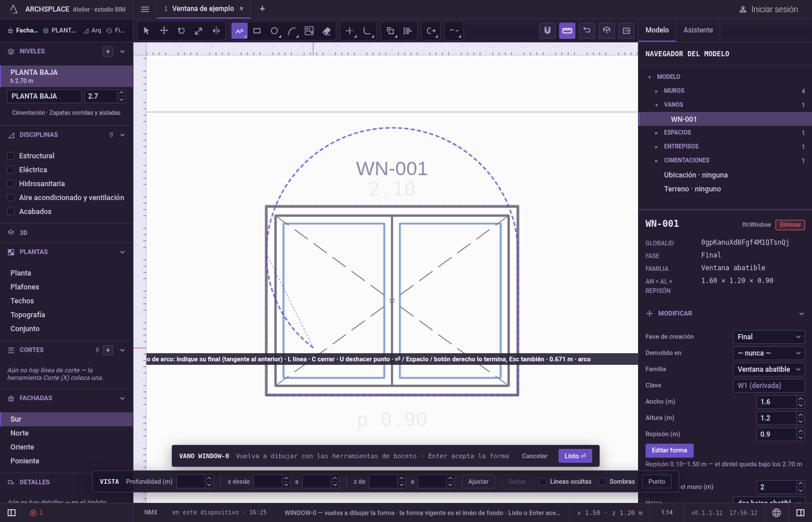Select the Eraser tool
This screenshot has height=522, width=812.
coord(327,31)
